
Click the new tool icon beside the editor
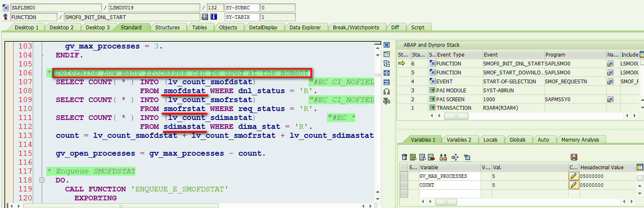(387, 54)
